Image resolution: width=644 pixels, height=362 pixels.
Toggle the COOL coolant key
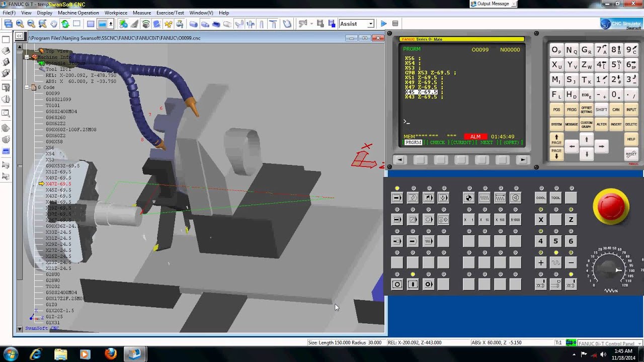541,198
